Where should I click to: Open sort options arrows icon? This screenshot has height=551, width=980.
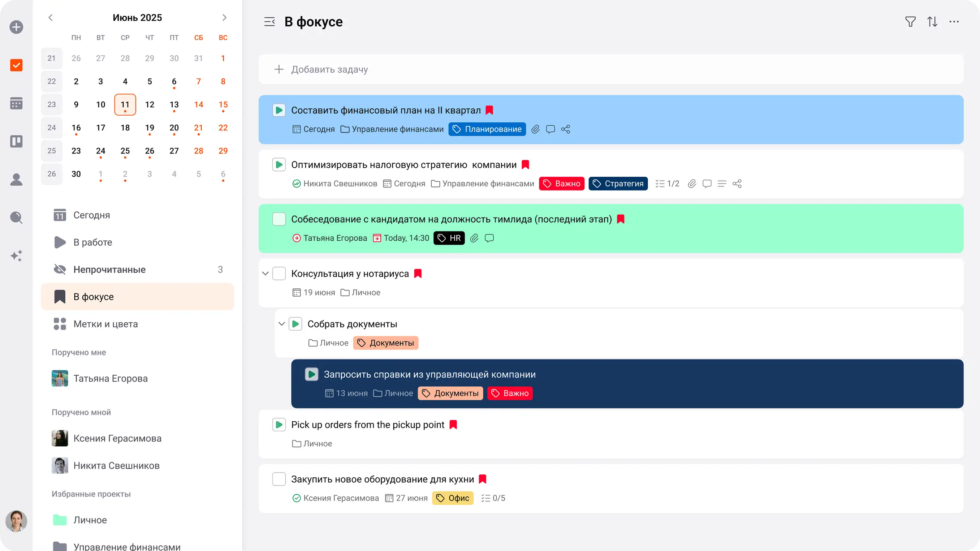point(932,22)
